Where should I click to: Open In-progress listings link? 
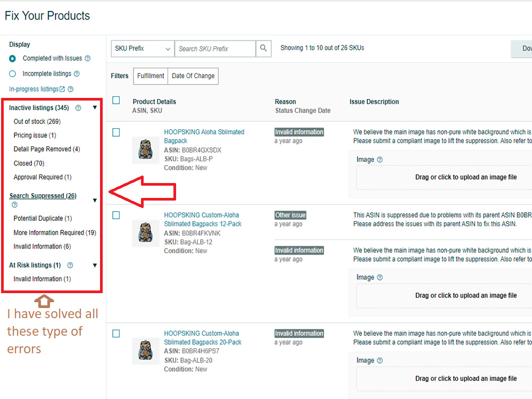pyautogui.click(x=37, y=89)
